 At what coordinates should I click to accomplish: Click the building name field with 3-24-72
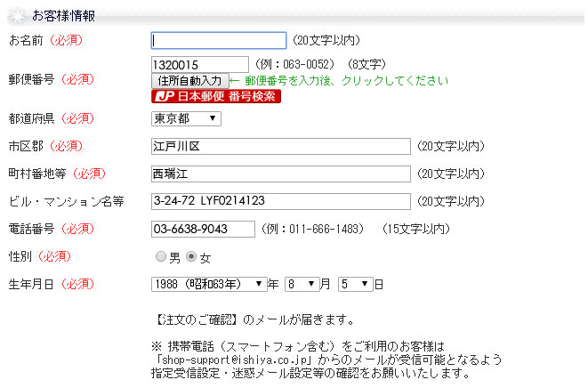pos(280,201)
